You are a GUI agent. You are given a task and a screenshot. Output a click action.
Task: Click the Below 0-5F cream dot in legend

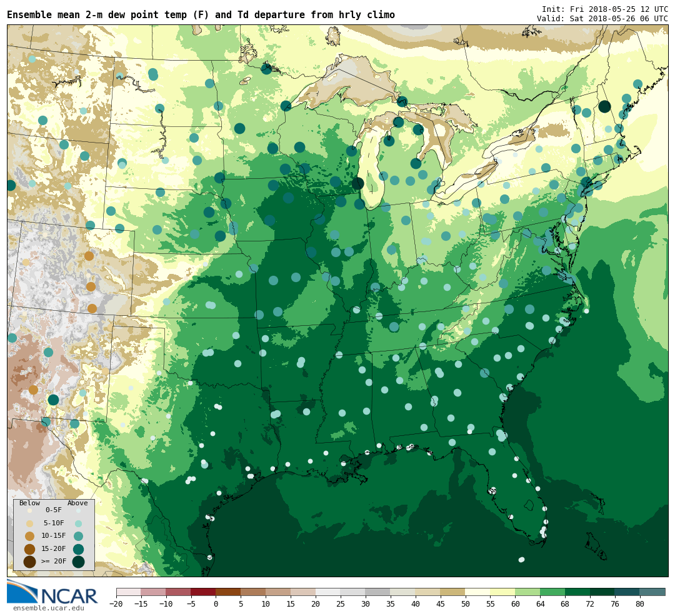click(30, 510)
